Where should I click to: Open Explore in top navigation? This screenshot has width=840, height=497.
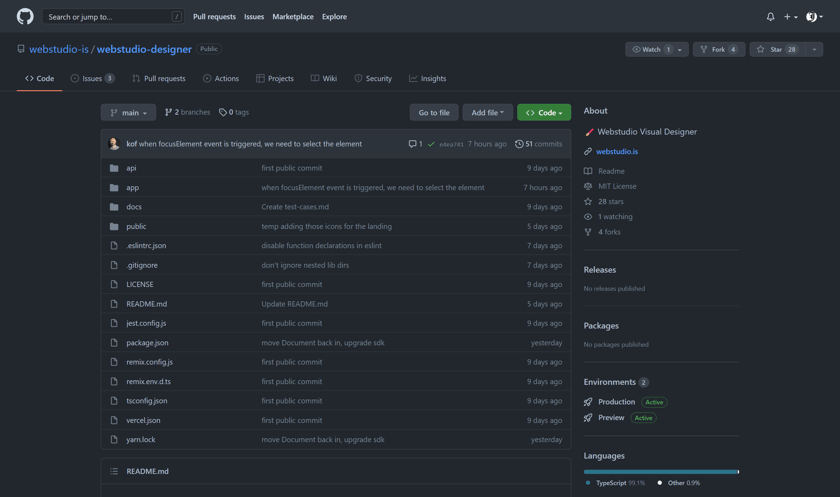[x=334, y=17]
